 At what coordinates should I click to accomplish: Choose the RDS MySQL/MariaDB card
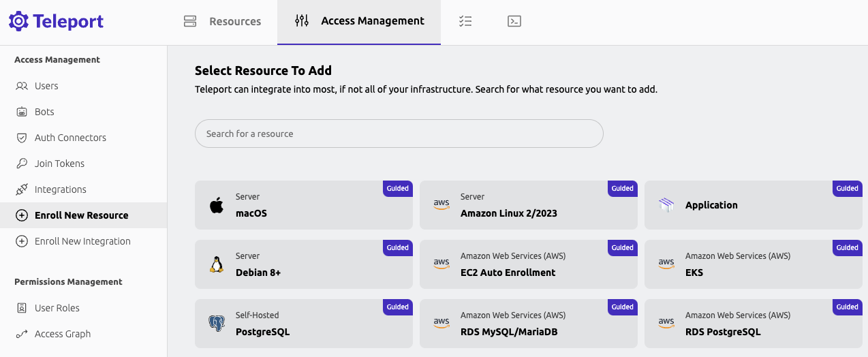pos(529,324)
